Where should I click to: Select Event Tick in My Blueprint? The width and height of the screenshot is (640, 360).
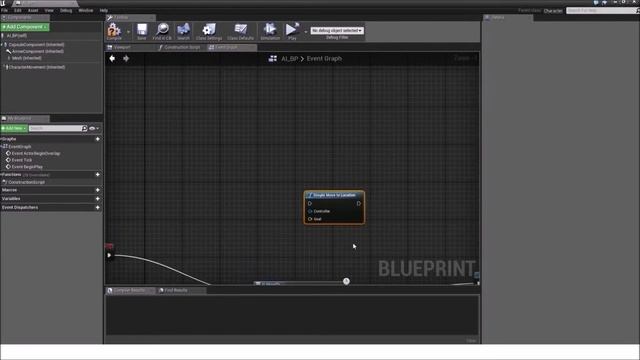point(22,160)
